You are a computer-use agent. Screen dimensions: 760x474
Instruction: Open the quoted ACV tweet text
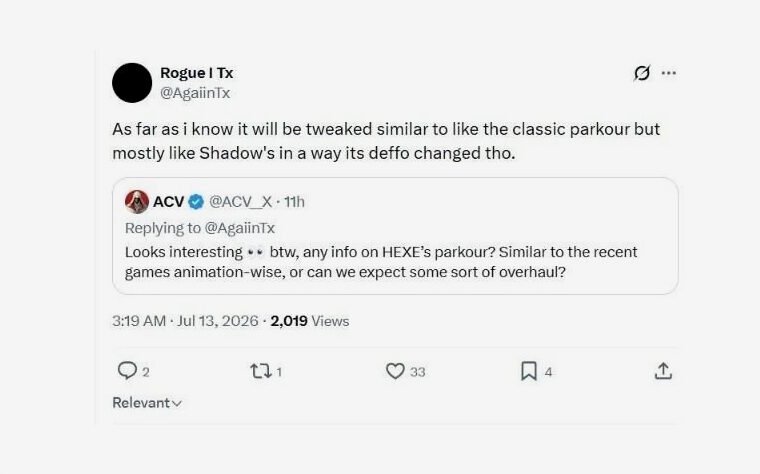coord(381,262)
